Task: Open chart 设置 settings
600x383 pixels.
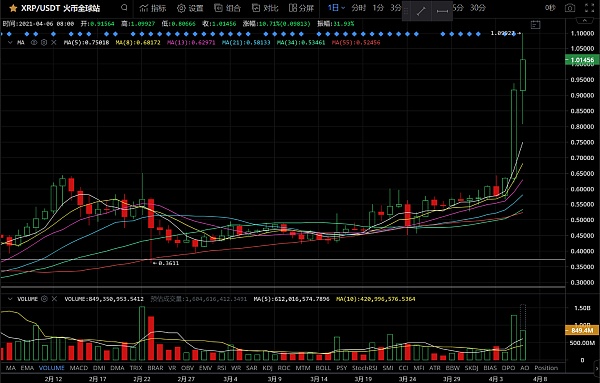Action: 190,8
